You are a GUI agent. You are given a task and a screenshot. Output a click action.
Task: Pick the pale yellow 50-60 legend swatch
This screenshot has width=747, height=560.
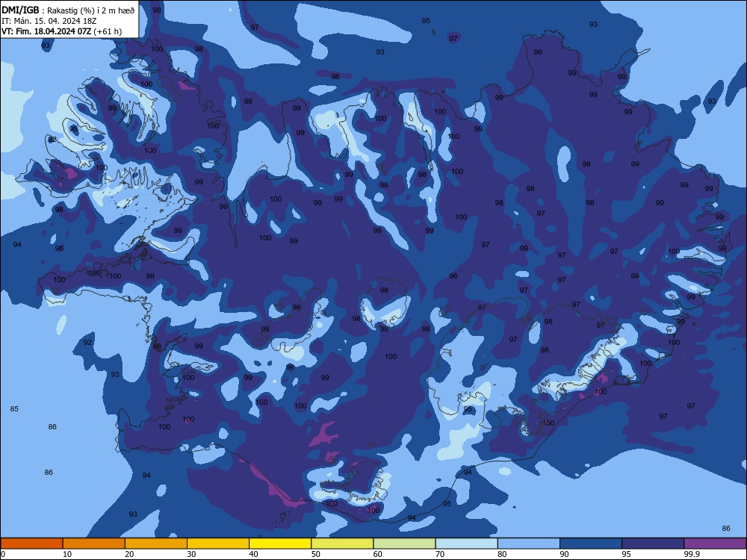pos(342,544)
